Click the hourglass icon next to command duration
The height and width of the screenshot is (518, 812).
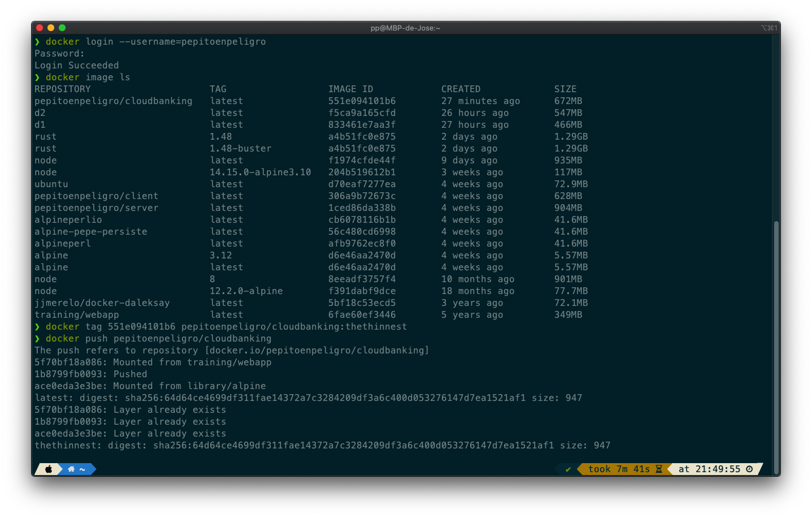(x=659, y=469)
